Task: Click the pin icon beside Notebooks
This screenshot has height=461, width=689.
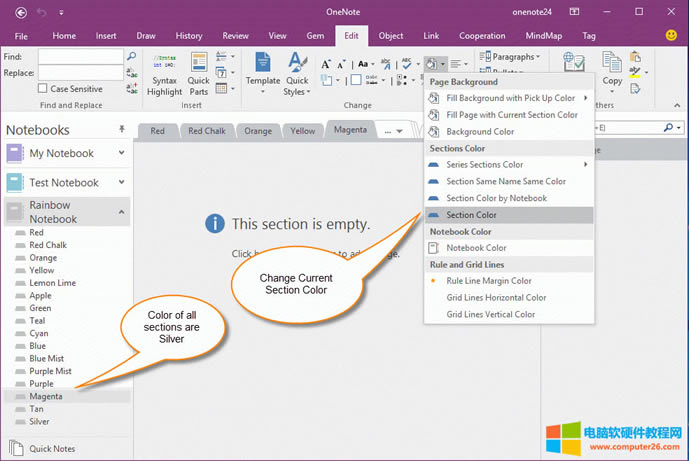Action: click(122, 130)
